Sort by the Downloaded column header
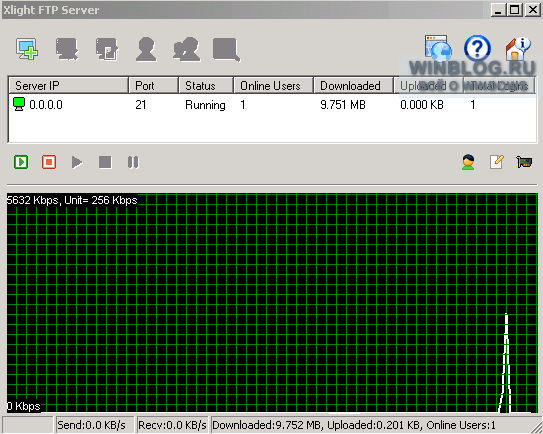 354,86
